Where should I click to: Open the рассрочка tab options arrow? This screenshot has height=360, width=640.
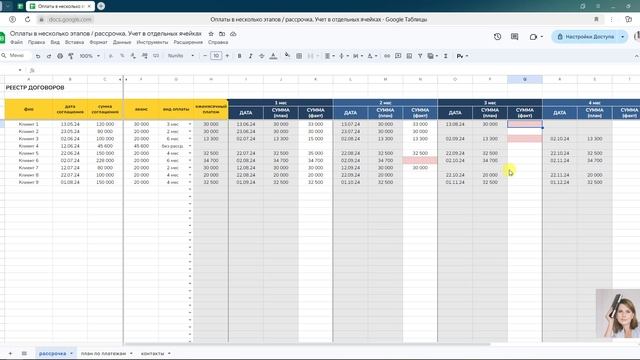click(x=71, y=353)
